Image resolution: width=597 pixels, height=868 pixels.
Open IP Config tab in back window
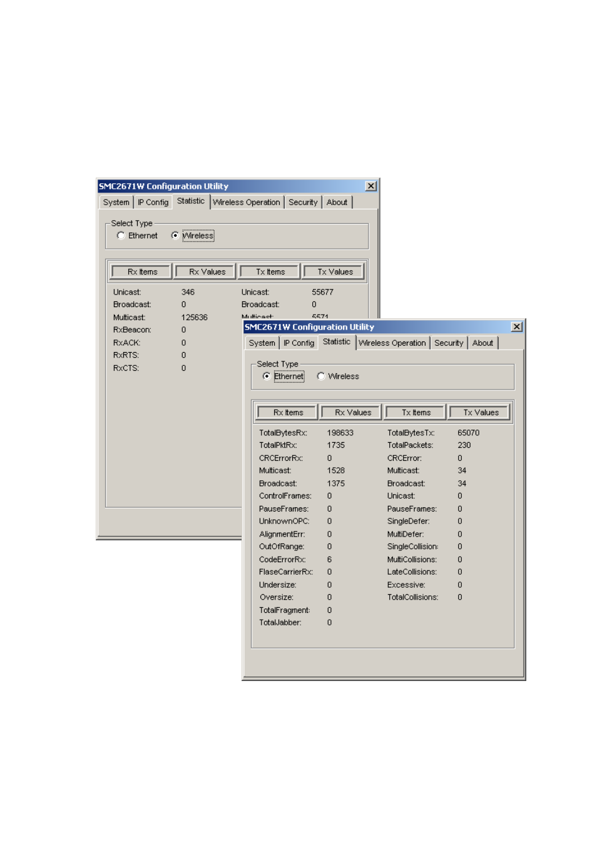click(x=153, y=203)
